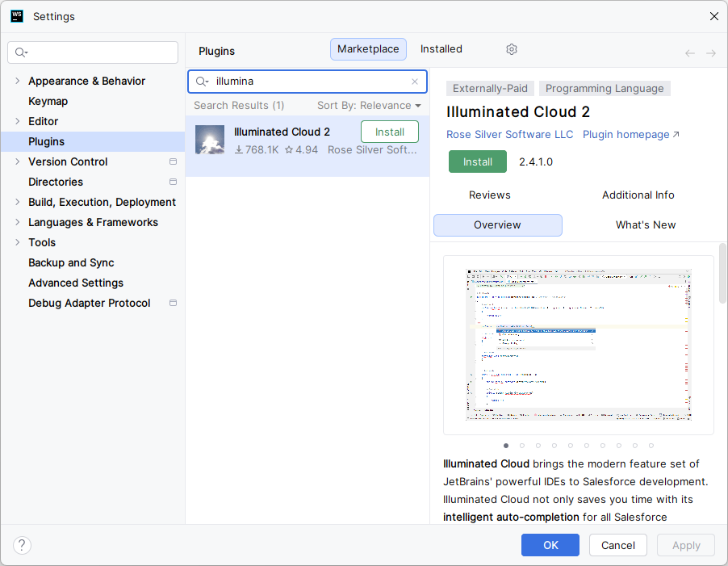The width and height of the screenshot is (728, 566).
Task: Expand the Editor section
Action: point(17,121)
